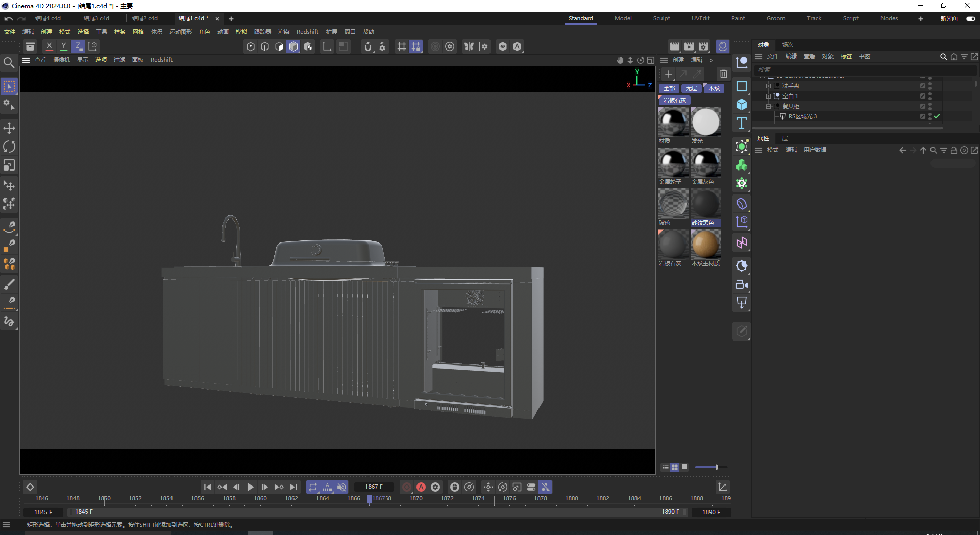
Task: Filter materials by 全部 layer
Action: (x=669, y=89)
